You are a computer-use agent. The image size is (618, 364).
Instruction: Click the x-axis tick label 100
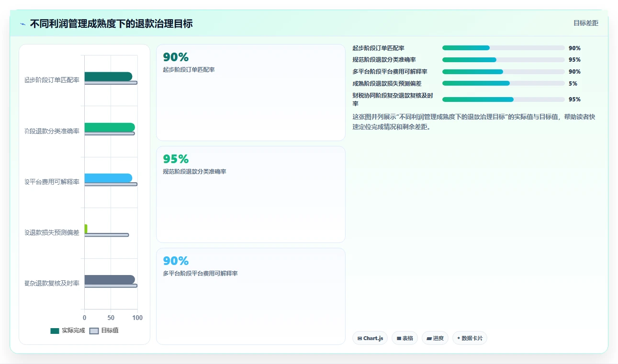(x=137, y=318)
